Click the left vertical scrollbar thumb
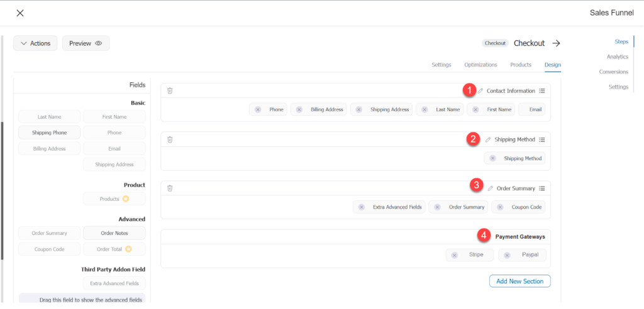The width and height of the screenshot is (644, 309). [x=2, y=191]
